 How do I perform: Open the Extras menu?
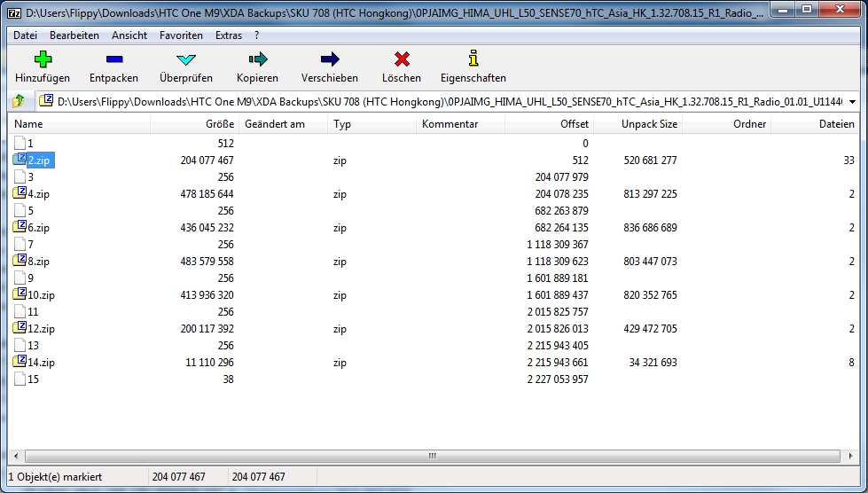tap(228, 35)
